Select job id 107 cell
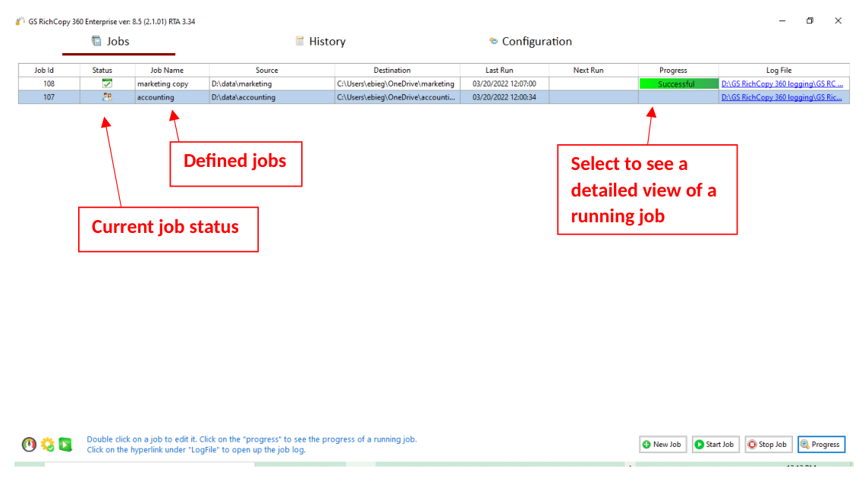Image resolution: width=868 pixels, height=481 pixels. [x=49, y=97]
